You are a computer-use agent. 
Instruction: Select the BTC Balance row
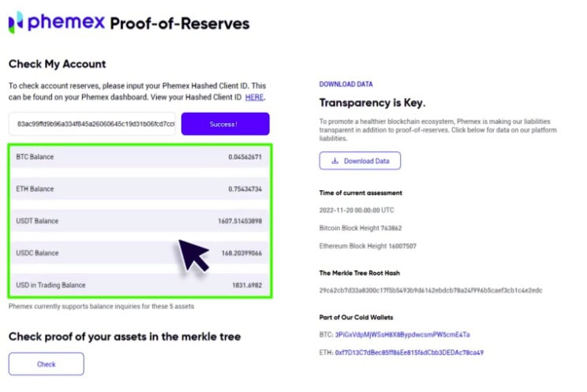140,157
